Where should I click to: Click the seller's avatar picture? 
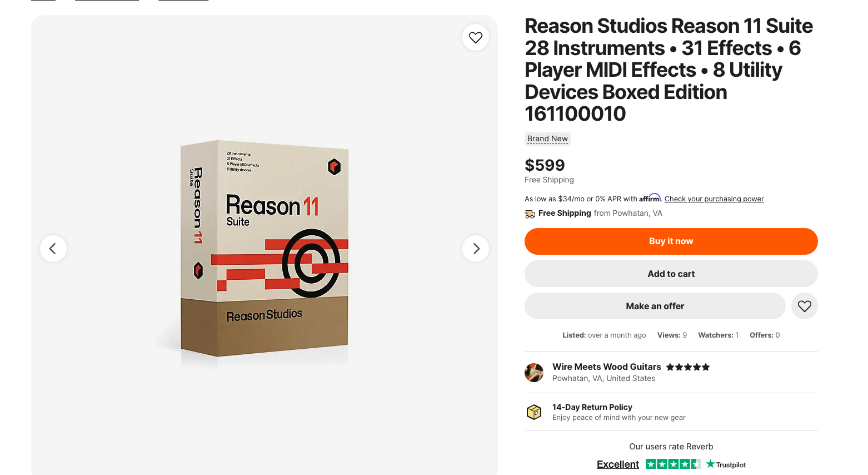tap(534, 373)
